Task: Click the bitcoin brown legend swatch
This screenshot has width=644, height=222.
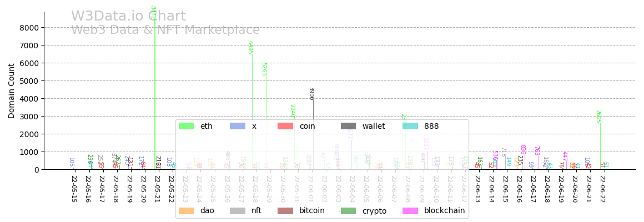Action: click(x=285, y=211)
